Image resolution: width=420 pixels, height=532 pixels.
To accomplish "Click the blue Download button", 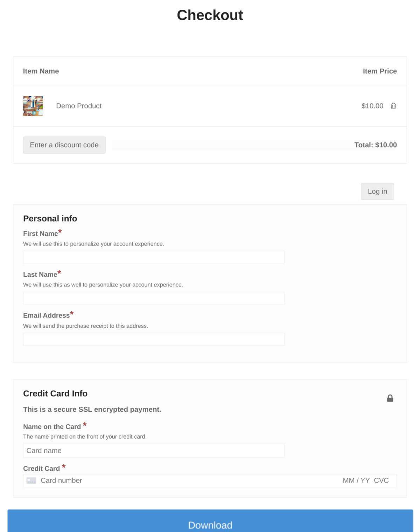I will coord(210,521).
